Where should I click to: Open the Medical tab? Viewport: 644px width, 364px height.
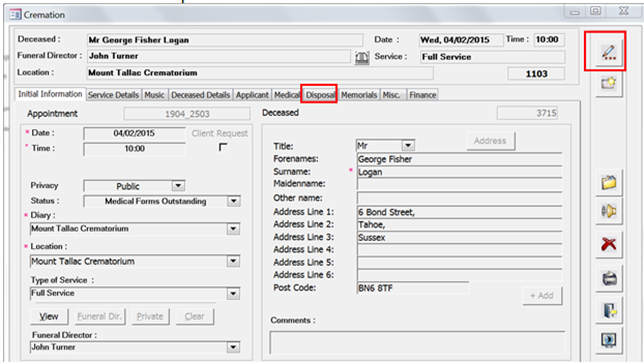tap(287, 95)
